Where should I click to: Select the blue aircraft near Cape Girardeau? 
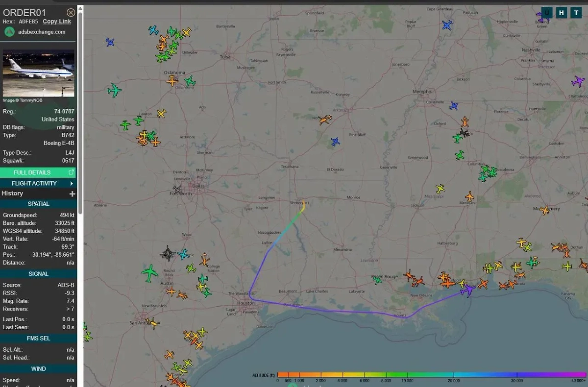pyautogui.click(x=447, y=25)
